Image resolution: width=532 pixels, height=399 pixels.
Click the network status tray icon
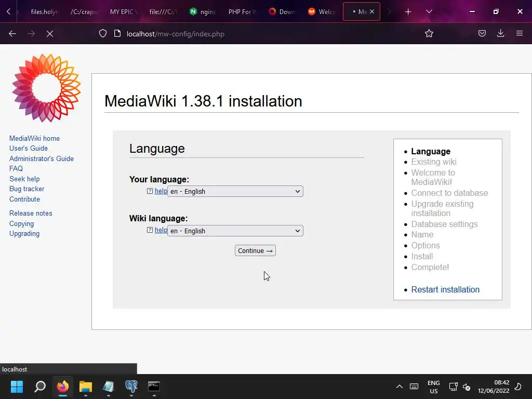click(453, 387)
